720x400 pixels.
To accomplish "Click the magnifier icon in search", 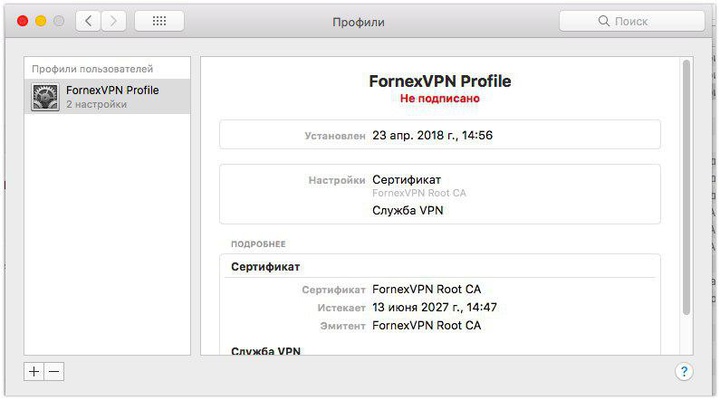I will [x=604, y=21].
